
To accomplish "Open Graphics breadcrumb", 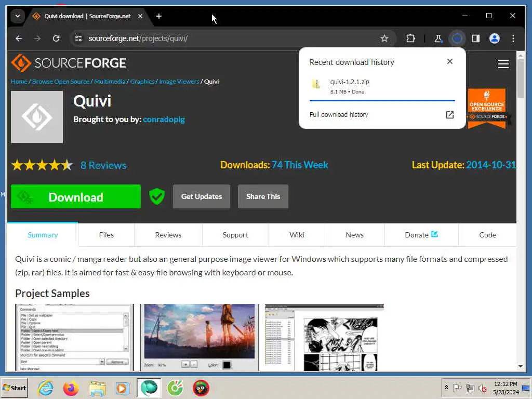I will [142, 82].
